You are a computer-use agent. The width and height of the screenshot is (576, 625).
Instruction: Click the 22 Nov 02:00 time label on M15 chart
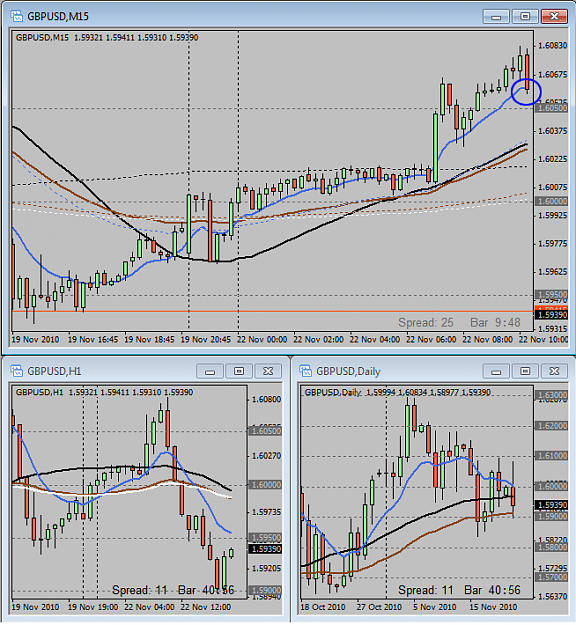pos(318,340)
